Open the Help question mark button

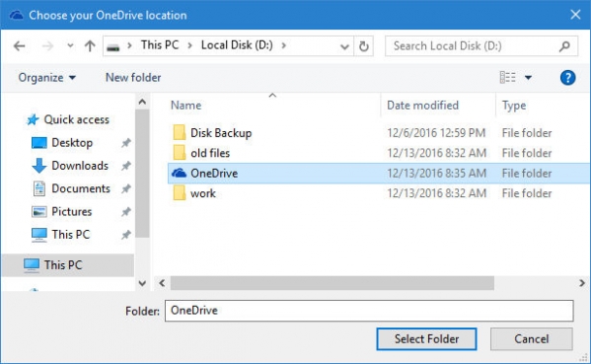(567, 78)
